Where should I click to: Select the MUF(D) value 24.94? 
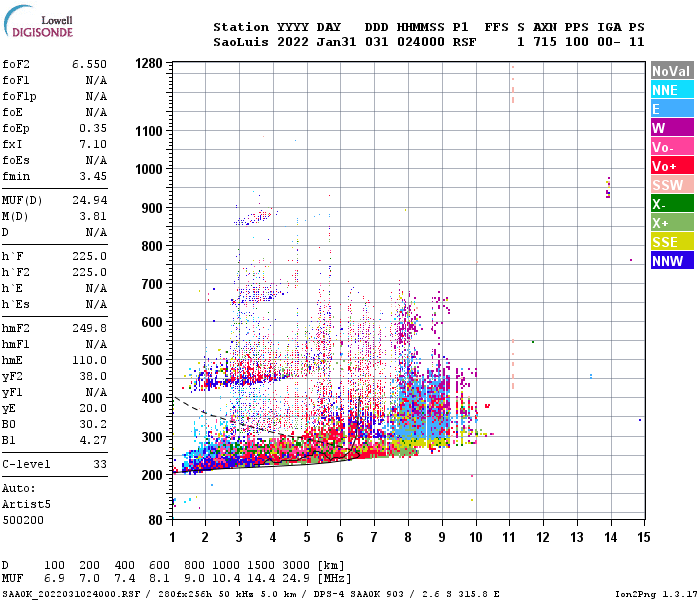click(x=90, y=200)
